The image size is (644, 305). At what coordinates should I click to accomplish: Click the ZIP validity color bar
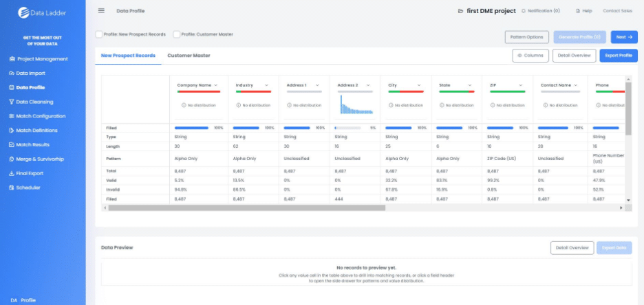tap(508, 91)
